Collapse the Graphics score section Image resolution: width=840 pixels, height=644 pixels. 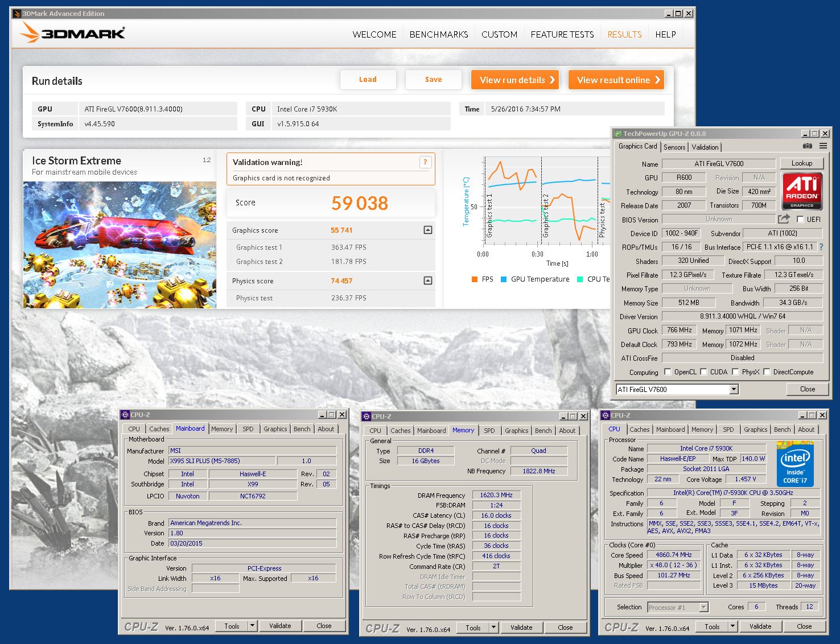tap(428, 230)
